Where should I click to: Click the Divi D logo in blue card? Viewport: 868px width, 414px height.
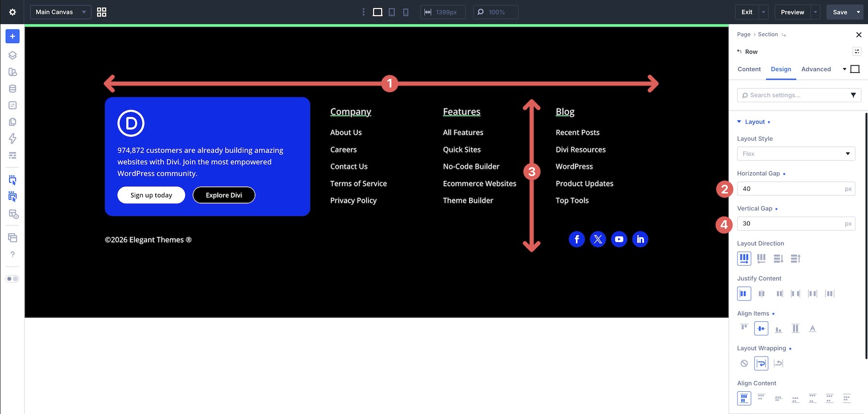pyautogui.click(x=131, y=123)
